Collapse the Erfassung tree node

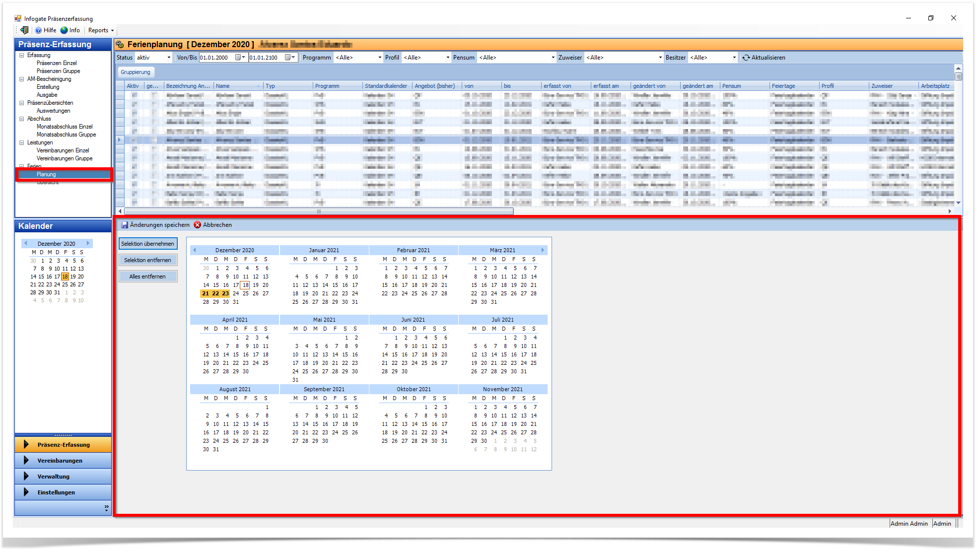coord(21,55)
